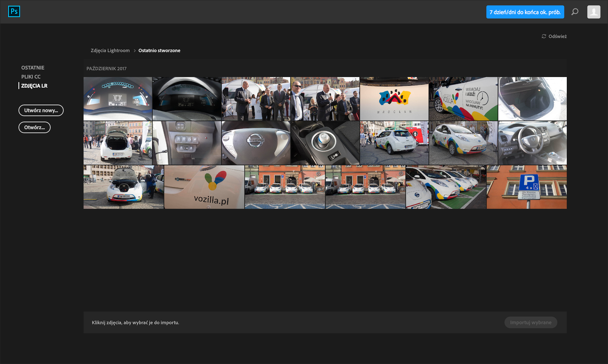This screenshot has width=608, height=364.
Task: Open the search magnifier icon
Action: click(x=575, y=12)
